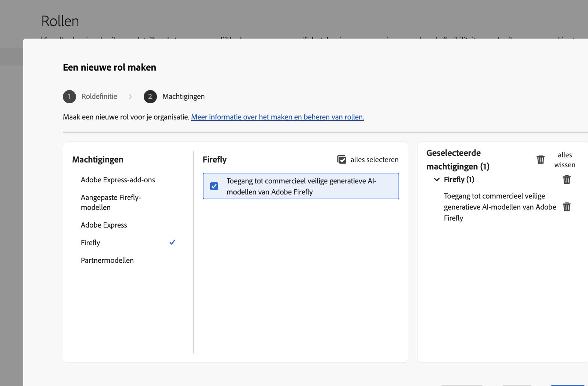Viewport: 588px width, 386px height.
Task: Select "Aangepaste Firefly-modellen" in the Machtigingen list
Action: [111, 202]
